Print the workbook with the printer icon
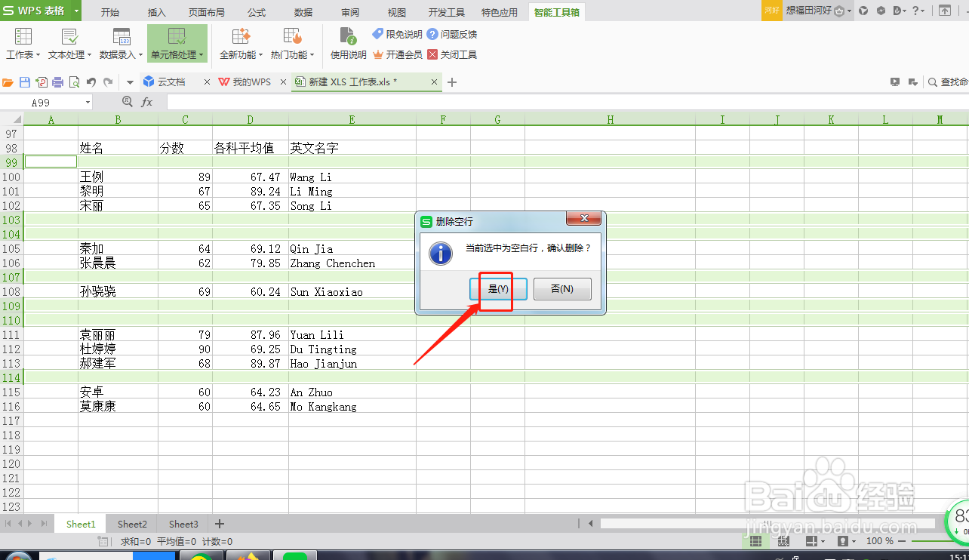This screenshot has width=969, height=560. (x=58, y=82)
